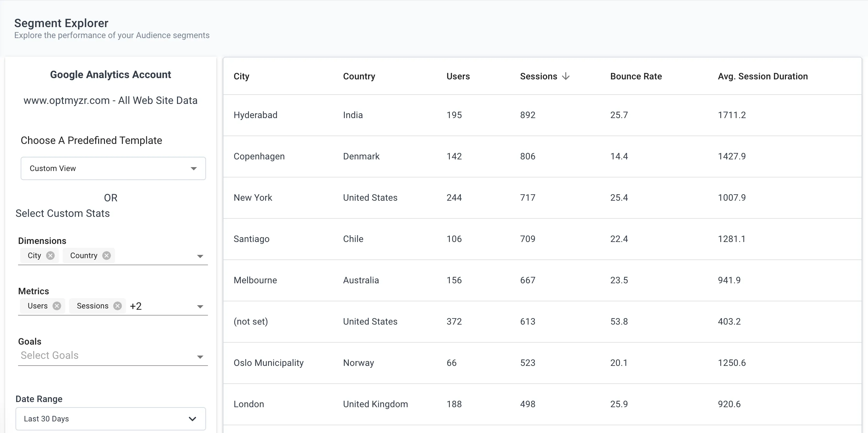868x433 pixels.
Task: Open the Custom View template dropdown
Action: 113,168
